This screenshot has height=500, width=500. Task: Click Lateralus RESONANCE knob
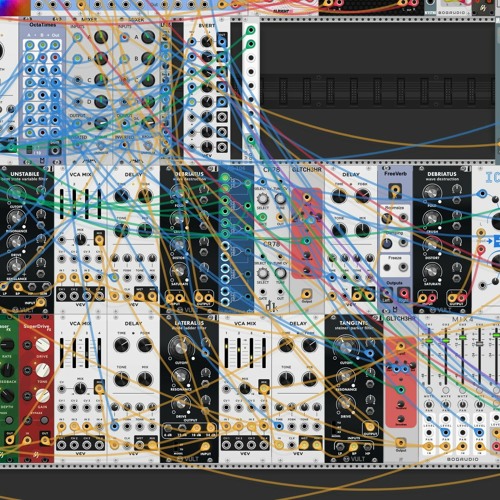pos(180,377)
